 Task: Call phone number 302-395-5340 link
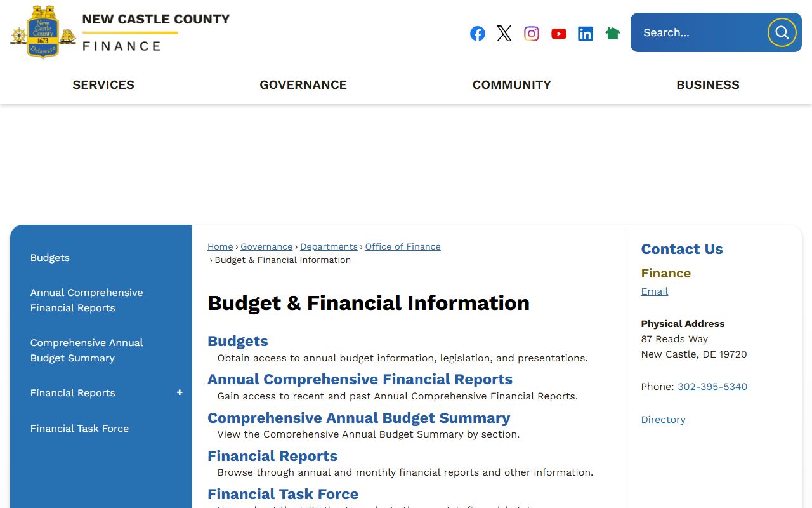(x=712, y=387)
